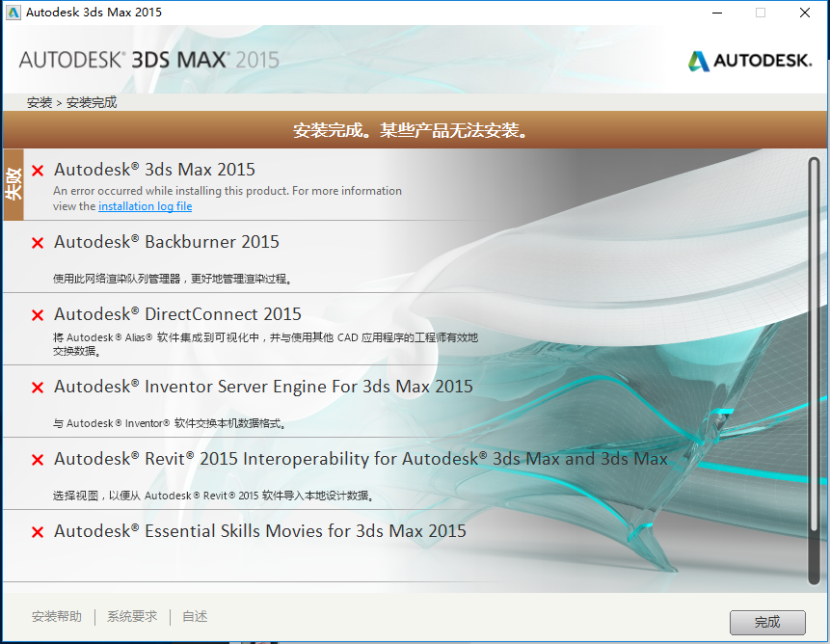
Task: Minimize the installer window
Action: point(717,13)
